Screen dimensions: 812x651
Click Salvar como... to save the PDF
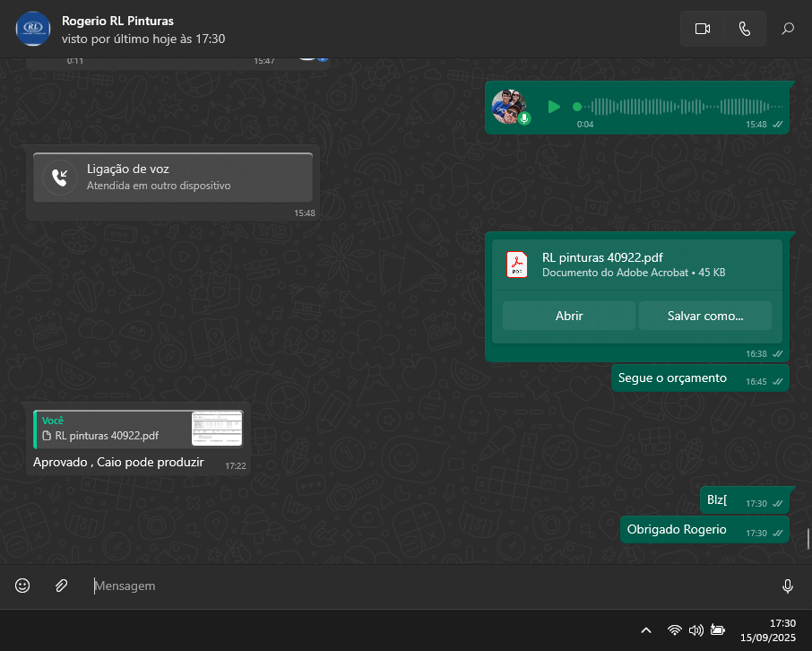coord(704,316)
